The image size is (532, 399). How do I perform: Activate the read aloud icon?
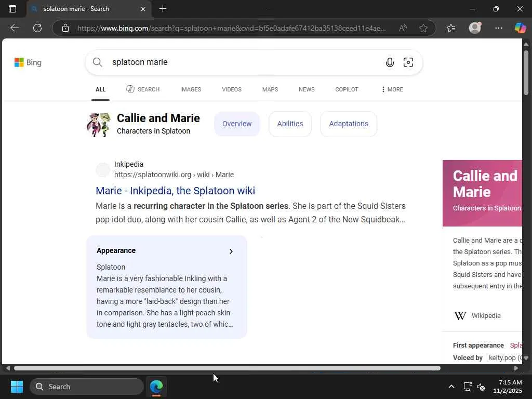coord(403,28)
